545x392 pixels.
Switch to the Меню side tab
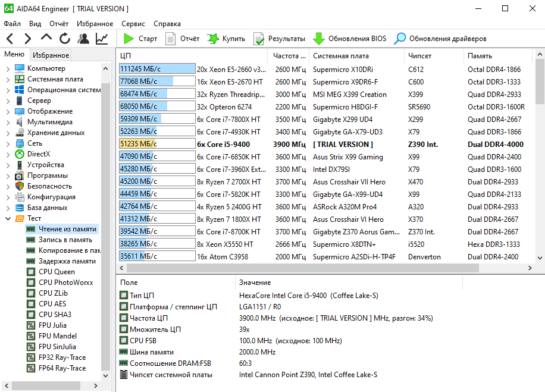click(14, 54)
